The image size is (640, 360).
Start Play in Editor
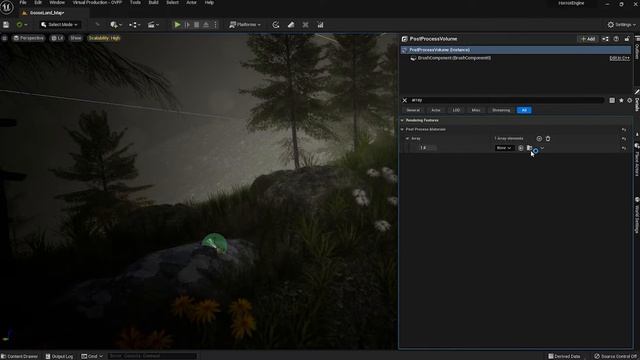[x=177, y=25]
